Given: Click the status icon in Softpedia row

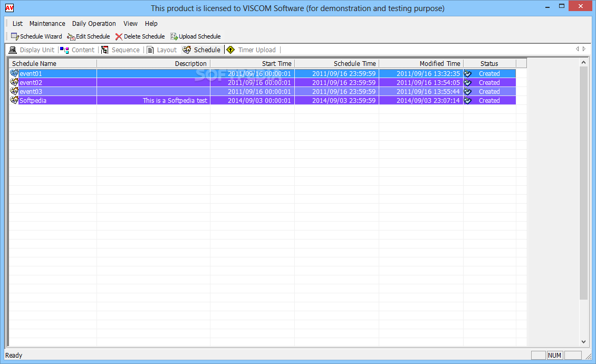Looking at the screenshot, I should tap(467, 100).
